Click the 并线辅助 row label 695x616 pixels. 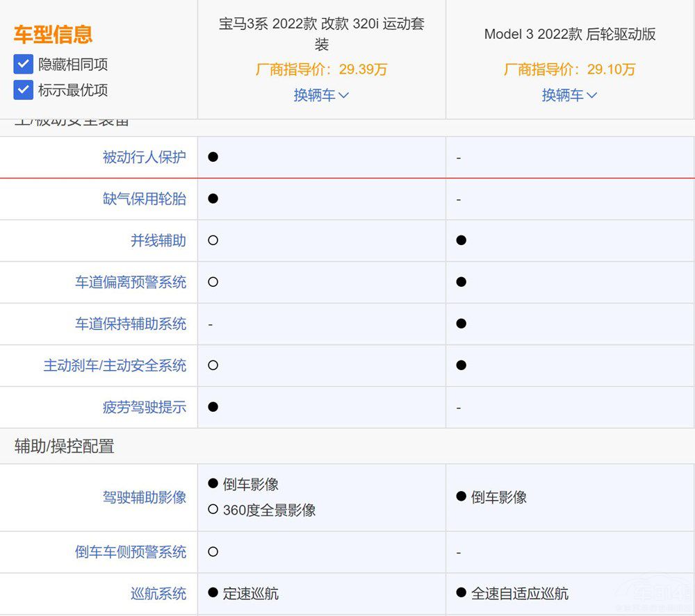(x=158, y=240)
